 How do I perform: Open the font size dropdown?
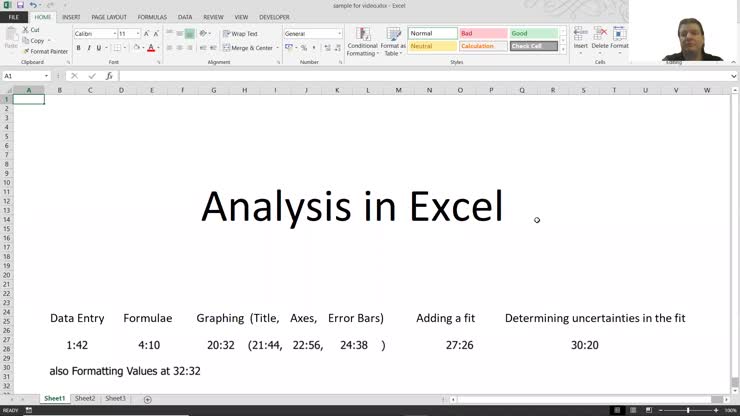point(138,34)
